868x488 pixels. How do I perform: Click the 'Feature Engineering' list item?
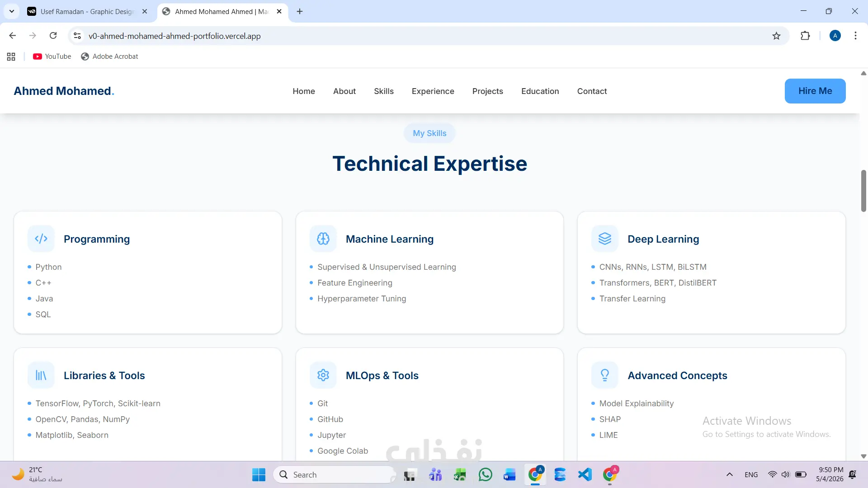coord(355,283)
